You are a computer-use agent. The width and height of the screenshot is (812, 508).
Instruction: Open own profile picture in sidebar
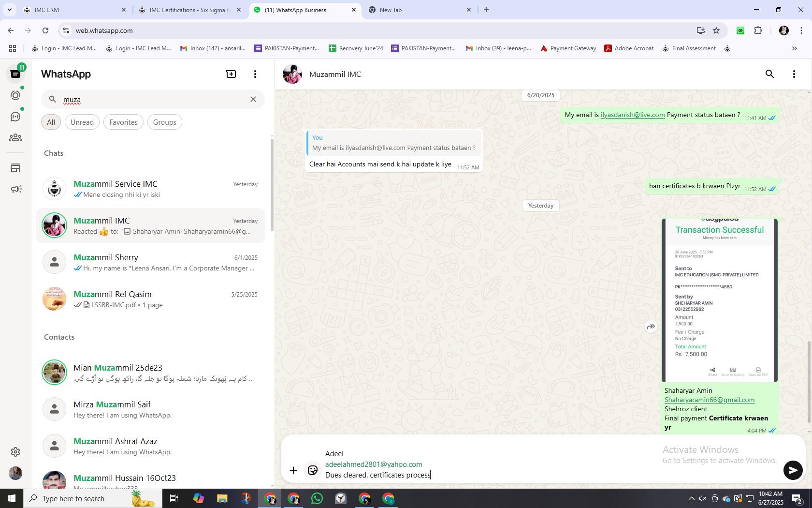coord(15,473)
